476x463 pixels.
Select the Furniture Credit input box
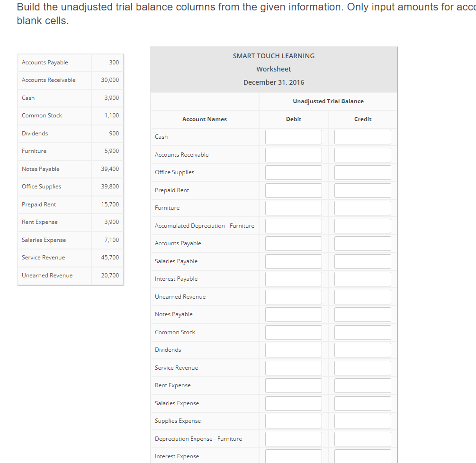pos(362,208)
